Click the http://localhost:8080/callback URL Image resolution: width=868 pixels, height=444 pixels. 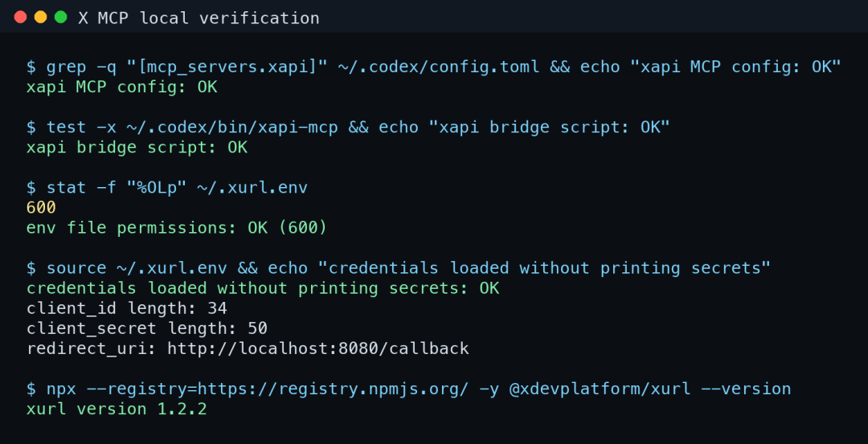click(318, 348)
